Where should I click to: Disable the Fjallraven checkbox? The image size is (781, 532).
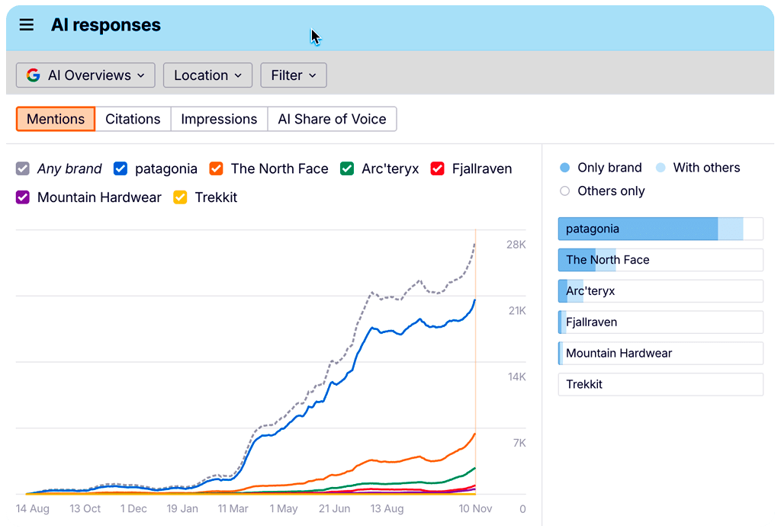point(437,169)
